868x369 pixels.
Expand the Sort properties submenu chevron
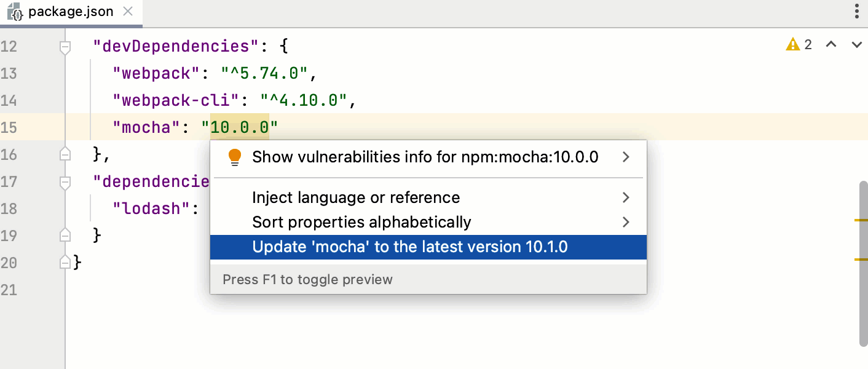[626, 222]
